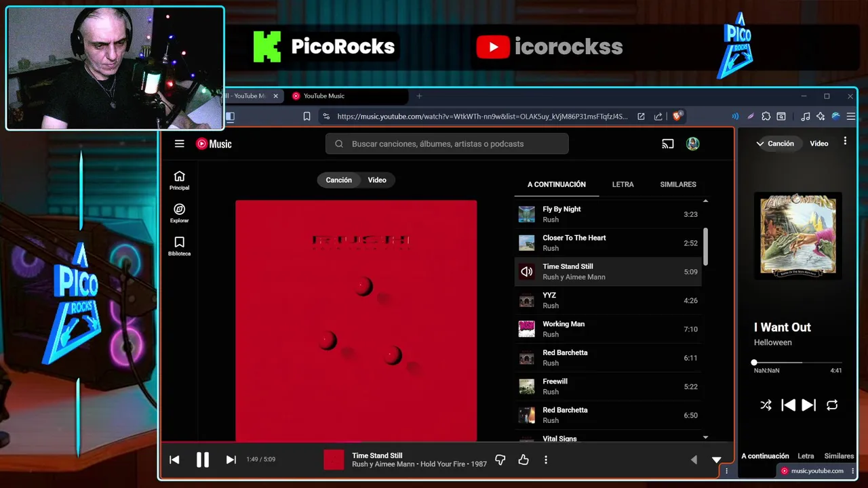Click the site settings icon before URL

click(326, 117)
